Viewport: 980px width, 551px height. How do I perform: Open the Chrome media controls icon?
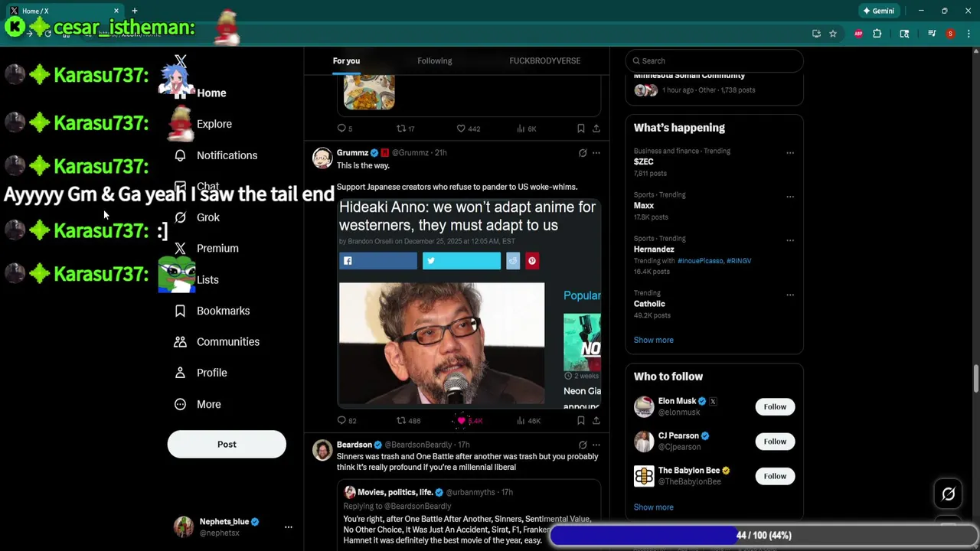click(932, 34)
